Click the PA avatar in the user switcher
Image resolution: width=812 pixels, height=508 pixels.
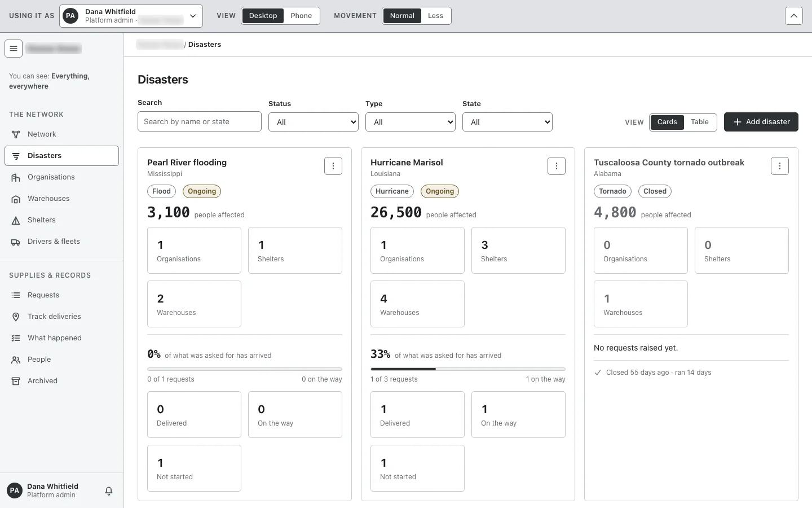[x=70, y=16]
